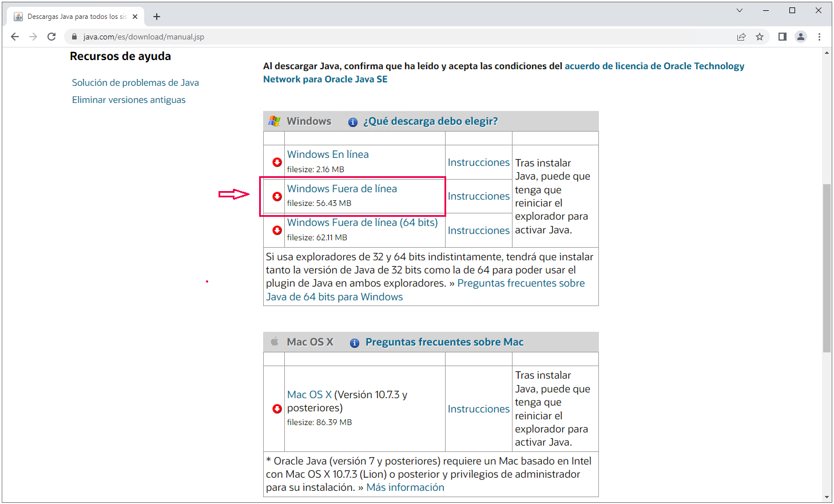
Task: Open Preguntas frecuentes sobre Mac link
Action: (444, 342)
